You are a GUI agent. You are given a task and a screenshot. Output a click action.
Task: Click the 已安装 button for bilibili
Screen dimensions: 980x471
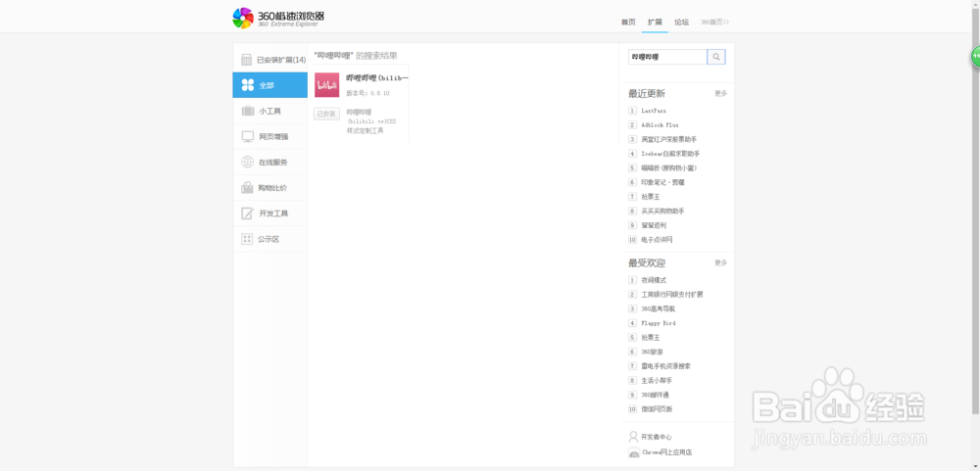coord(326,114)
